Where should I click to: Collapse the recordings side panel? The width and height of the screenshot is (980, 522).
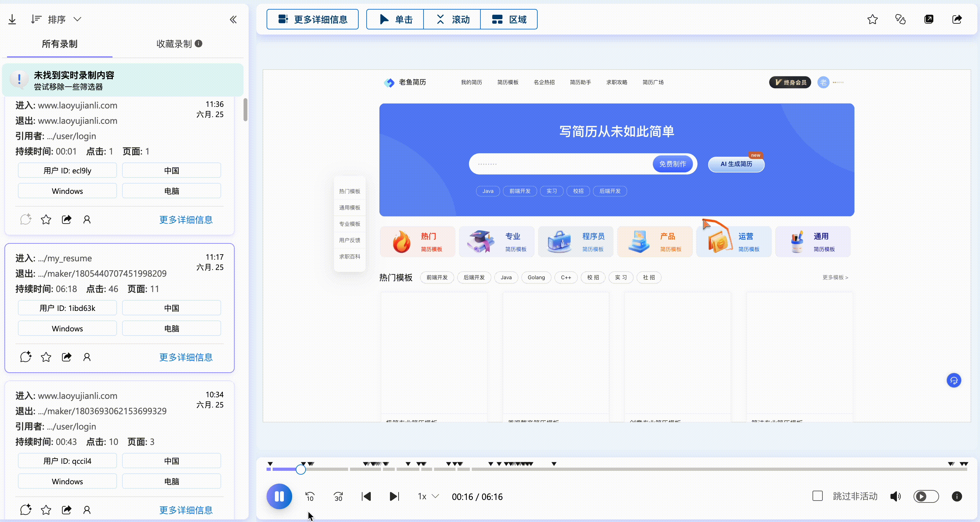point(233,20)
